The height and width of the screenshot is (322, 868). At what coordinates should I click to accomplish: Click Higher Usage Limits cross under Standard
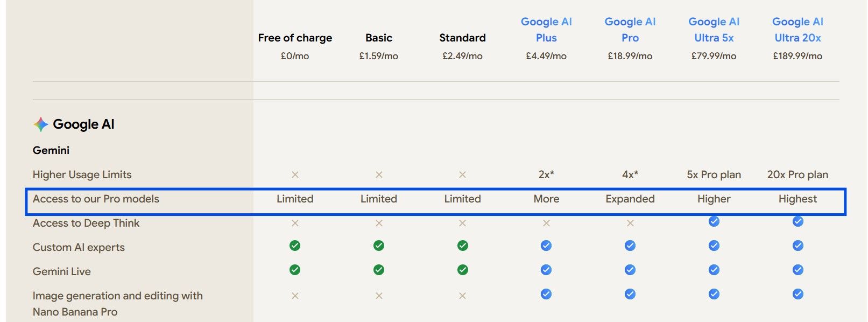[x=462, y=174]
